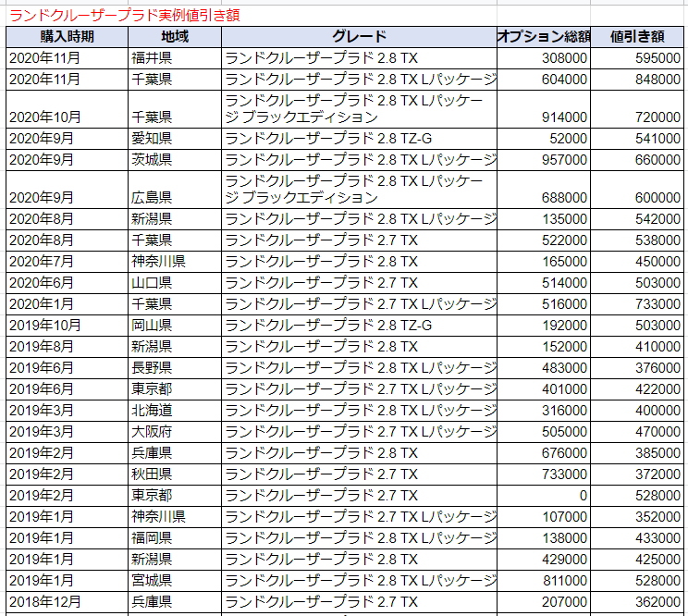The image size is (688, 616).
Task: Select discount value 733000
Action: coord(637,304)
